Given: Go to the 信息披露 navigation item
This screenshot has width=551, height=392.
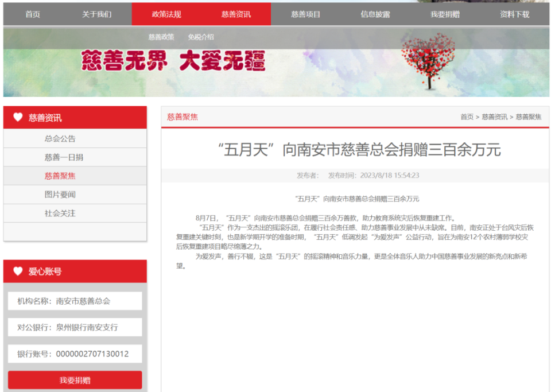Looking at the screenshot, I should click(375, 14).
